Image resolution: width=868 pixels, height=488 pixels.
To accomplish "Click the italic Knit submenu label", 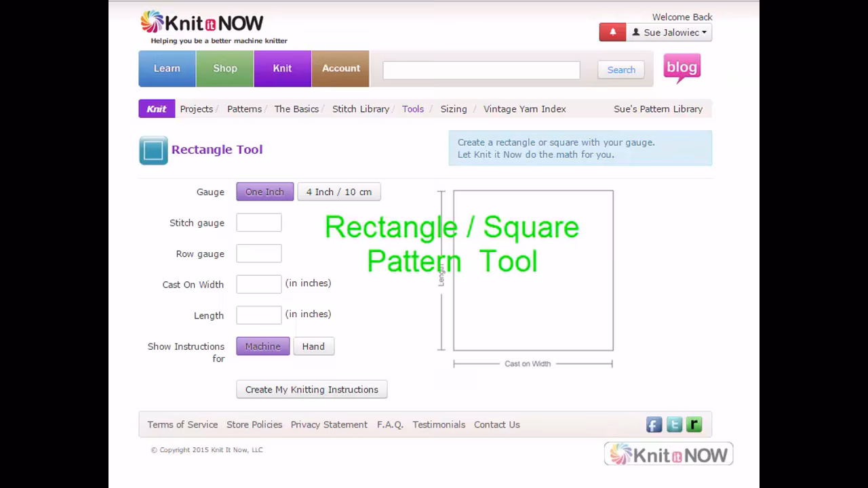I will point(157,109).
